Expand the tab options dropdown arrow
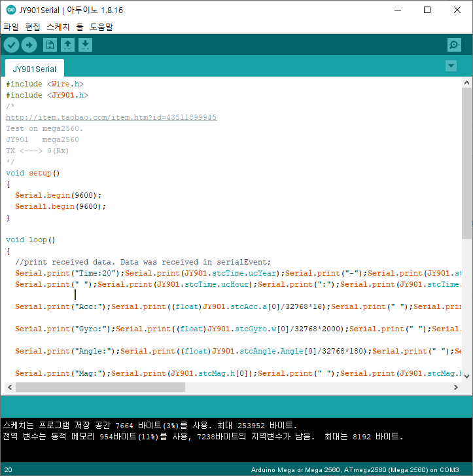 [x=451, y=66]
